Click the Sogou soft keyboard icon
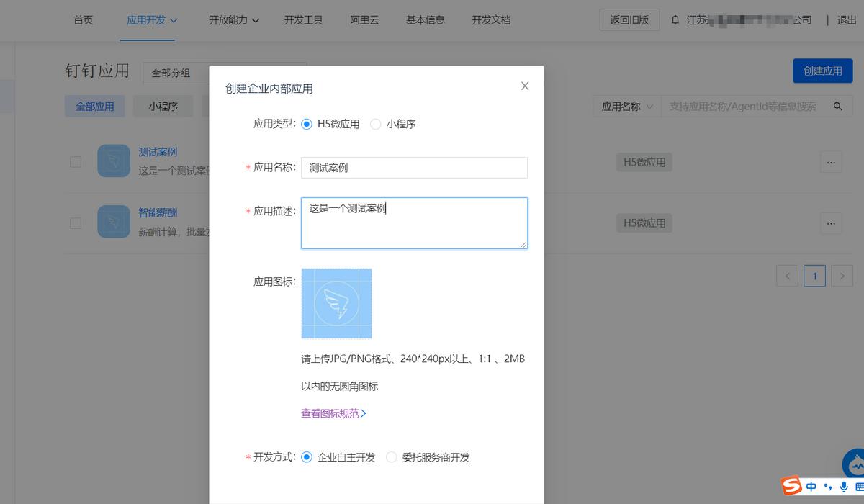The image size is (864, 504). (x=858, y=487)
